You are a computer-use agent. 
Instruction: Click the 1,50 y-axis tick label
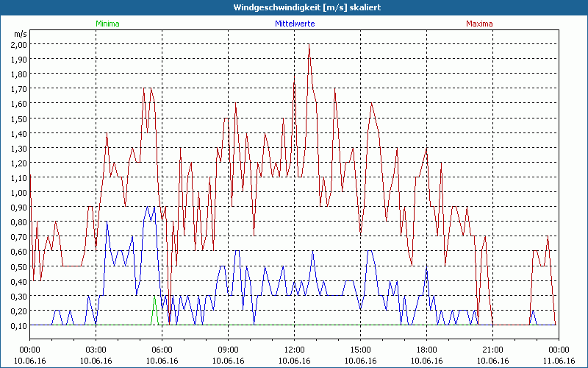point(18,118)
